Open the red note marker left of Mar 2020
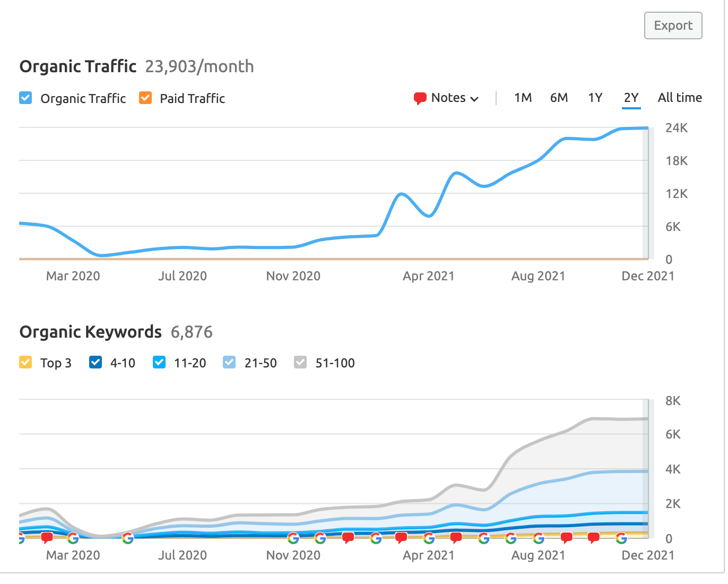The image size is (728, 584). [47, 538]
